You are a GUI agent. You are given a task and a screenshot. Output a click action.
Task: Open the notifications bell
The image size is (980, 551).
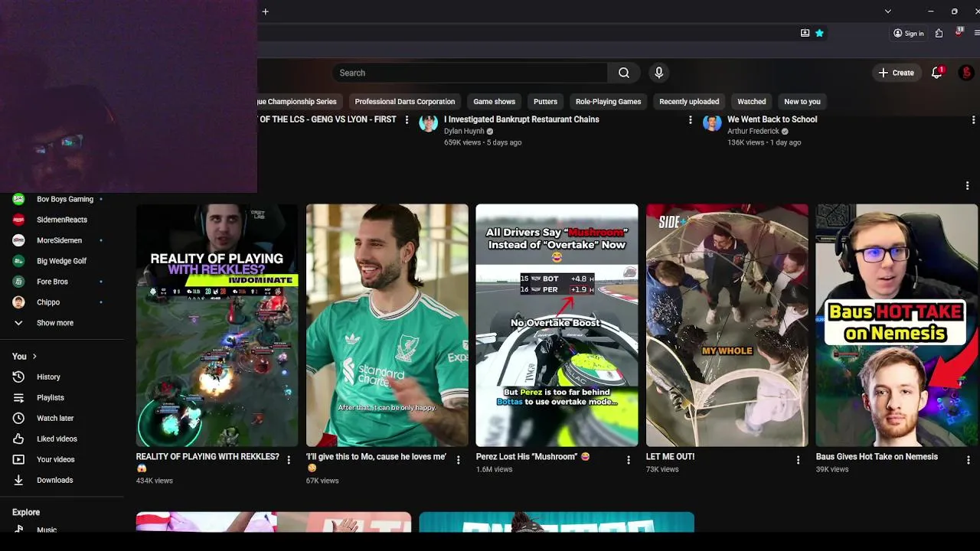tap(936, 73)
